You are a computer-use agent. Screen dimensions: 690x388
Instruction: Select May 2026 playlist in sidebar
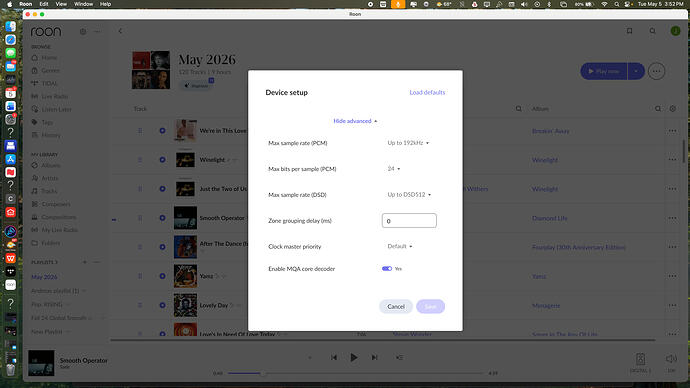pyautogui.click(x=44, y=277)
